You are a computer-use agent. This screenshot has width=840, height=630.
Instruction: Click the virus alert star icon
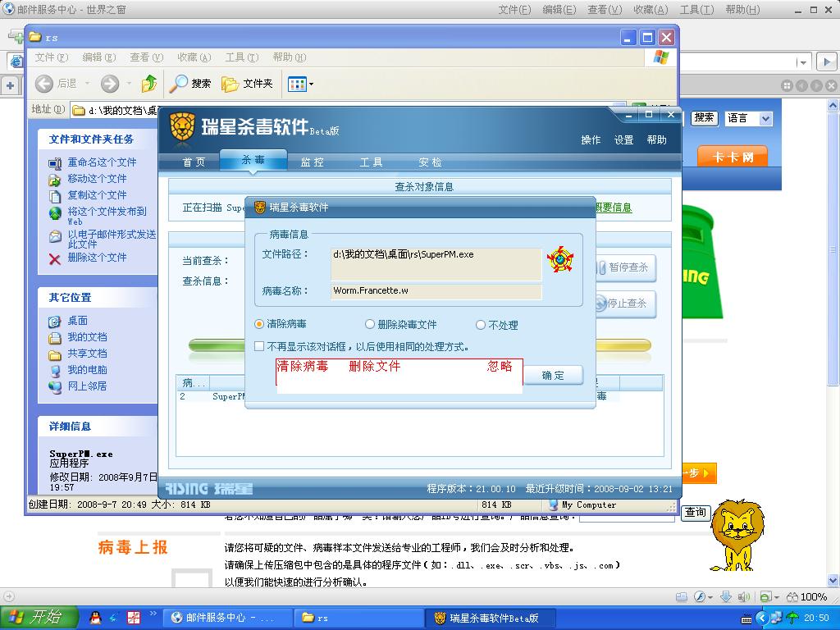(560, 259)
